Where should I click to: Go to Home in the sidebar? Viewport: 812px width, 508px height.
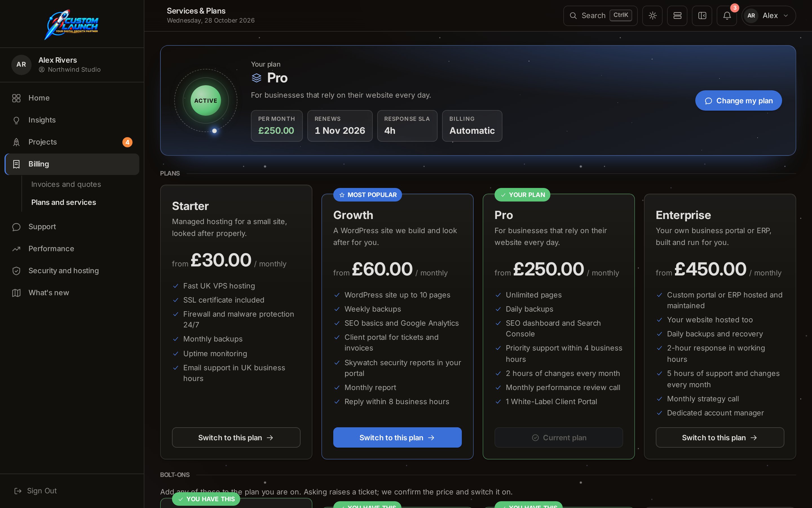click(72, 98)
